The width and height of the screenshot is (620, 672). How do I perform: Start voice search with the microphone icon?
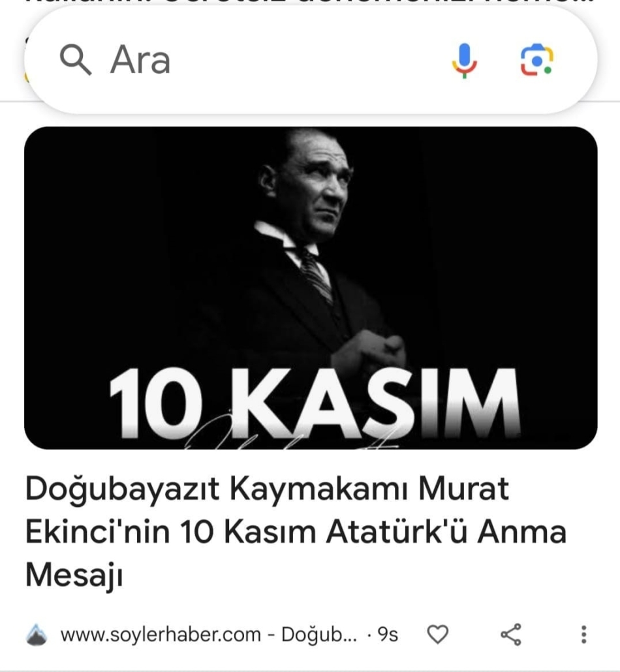[x=465, y=61]
